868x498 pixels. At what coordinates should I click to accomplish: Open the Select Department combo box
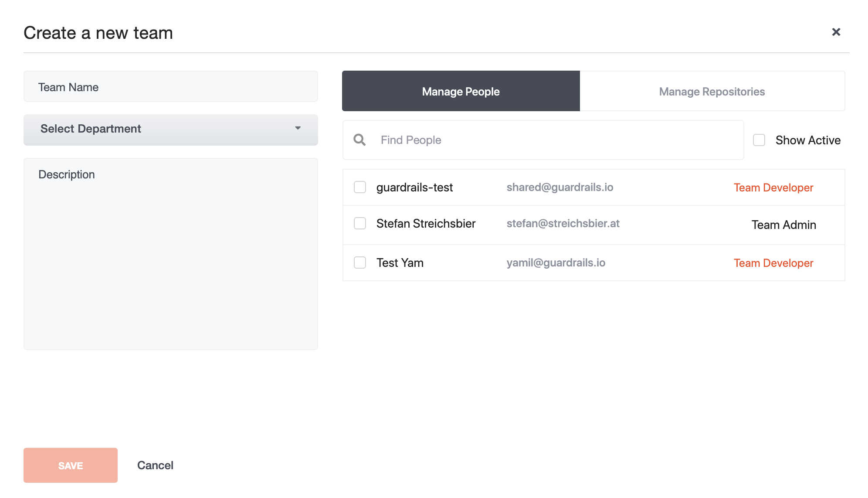tap(170, 130)
